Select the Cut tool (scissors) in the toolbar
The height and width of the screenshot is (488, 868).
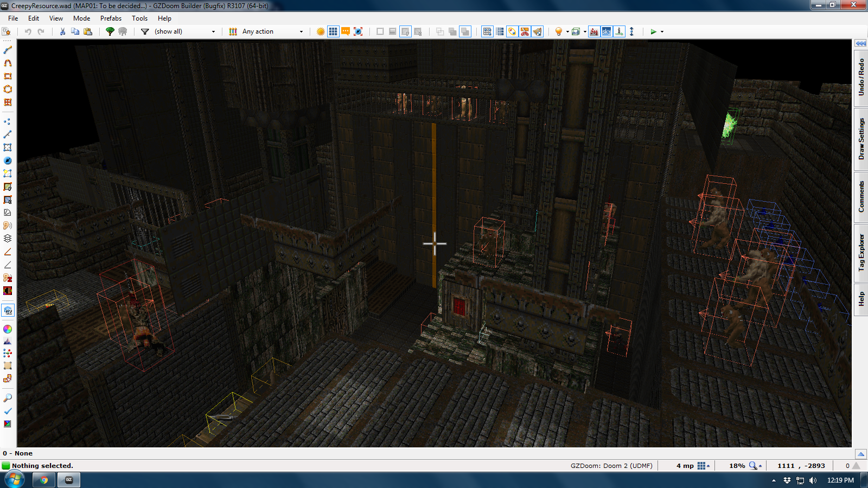(x=62, y=31)
